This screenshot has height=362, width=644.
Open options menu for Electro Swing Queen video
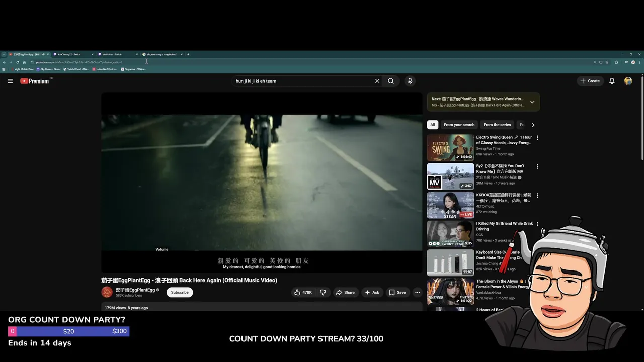[537, 138]
